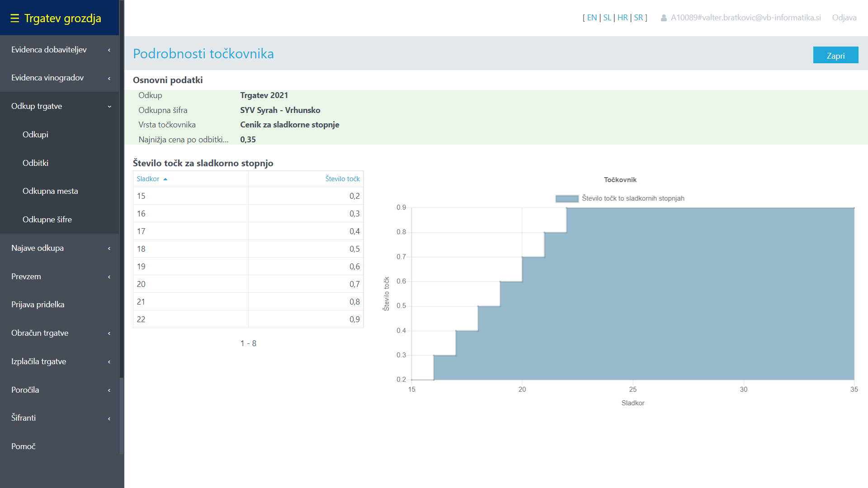Click value 0,9 in points column
This screenshot has height=488, width=868.
tap(354, 319)
